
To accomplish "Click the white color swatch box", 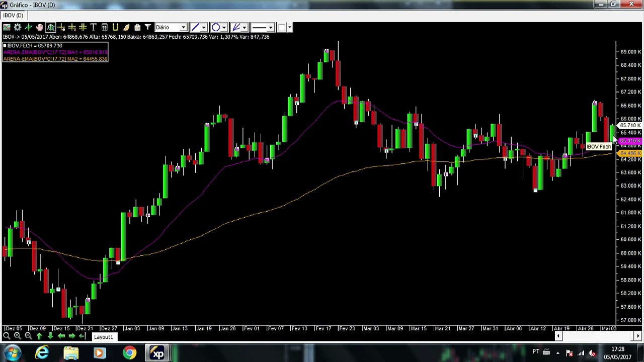I will click(x=282, y=27).
